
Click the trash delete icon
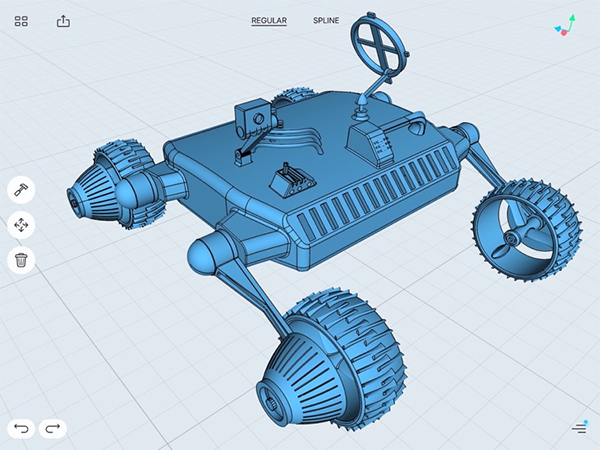tap(21, 260)
